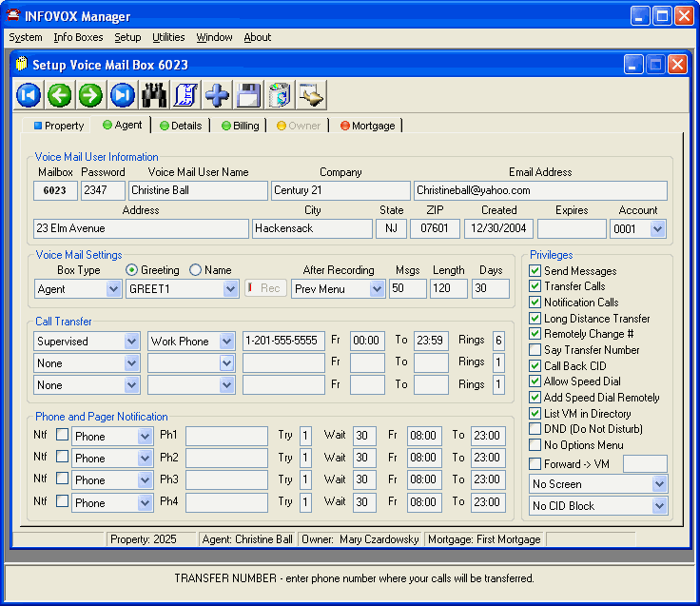The height and width of the screenshot is (606, 700).
Task: Click the Expires date field
Action: coord(572,228)
